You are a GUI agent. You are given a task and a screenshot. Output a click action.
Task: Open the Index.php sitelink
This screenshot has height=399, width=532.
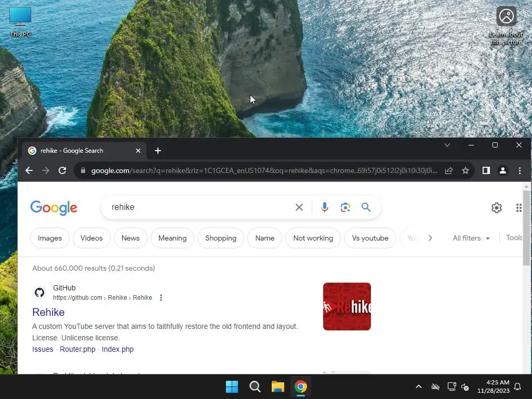click(117, 349)
